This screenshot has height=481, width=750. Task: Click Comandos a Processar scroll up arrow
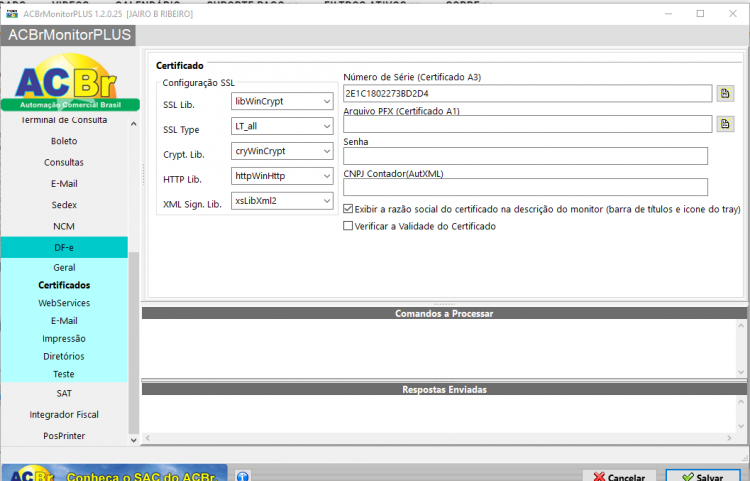(741, 326)
